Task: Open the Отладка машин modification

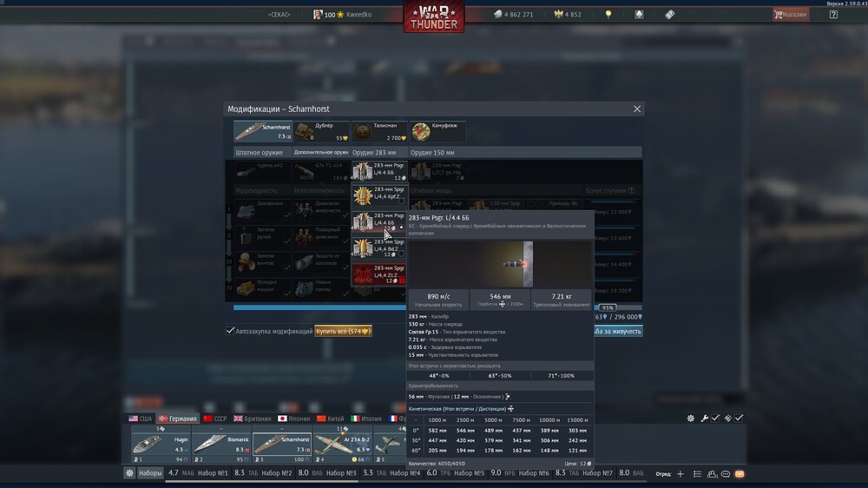Action: click(262, 288)
